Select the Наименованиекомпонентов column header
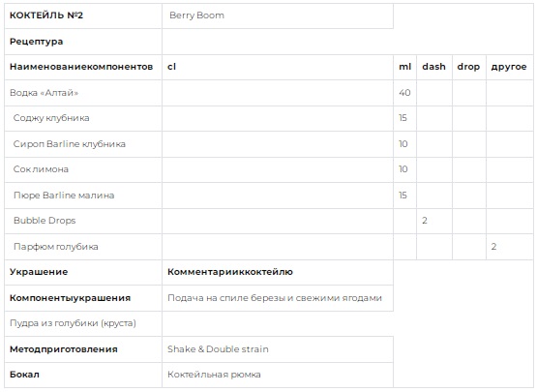The image size is (537, 392). click(83, 67)
